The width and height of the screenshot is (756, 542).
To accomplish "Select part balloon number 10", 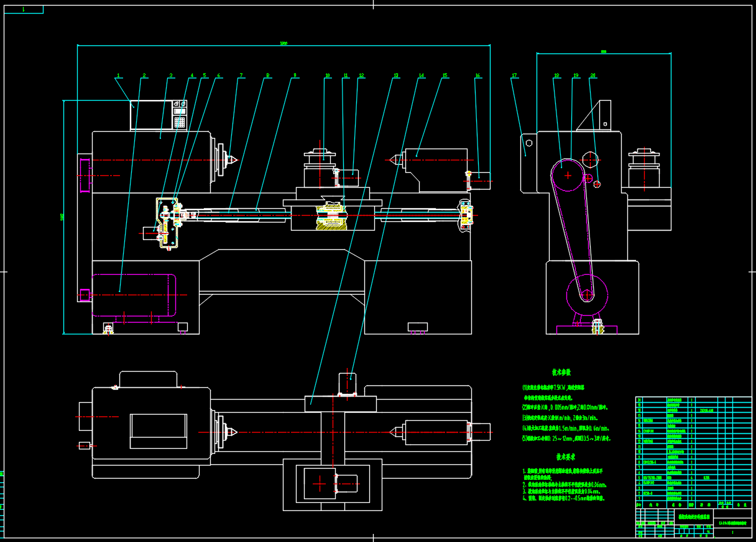I will (x=328, y=75).
